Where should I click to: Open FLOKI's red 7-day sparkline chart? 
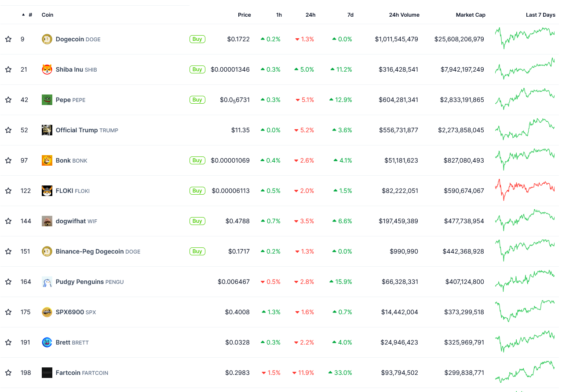525,189
